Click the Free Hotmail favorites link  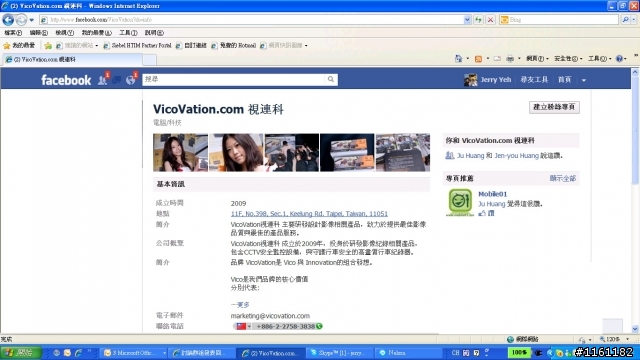tap(234, 45)
